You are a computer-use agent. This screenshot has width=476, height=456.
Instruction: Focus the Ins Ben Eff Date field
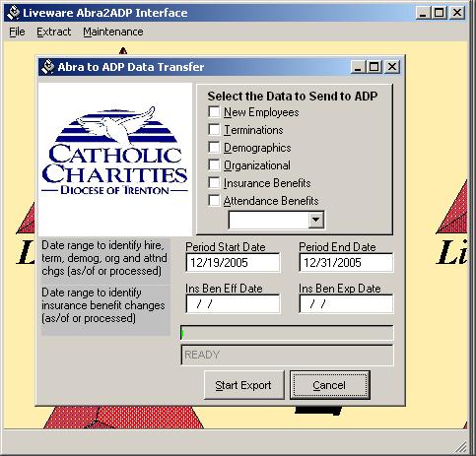(233, 304)
